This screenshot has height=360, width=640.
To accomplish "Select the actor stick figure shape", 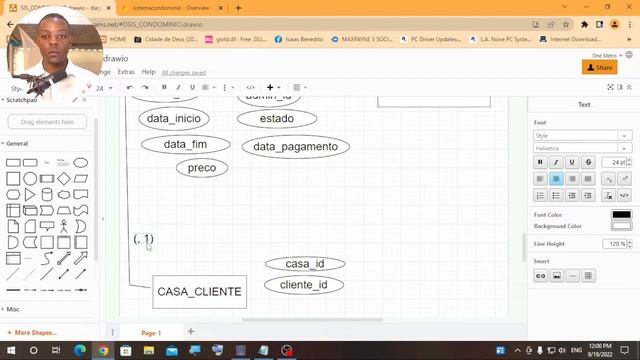I will click(64, 226).
